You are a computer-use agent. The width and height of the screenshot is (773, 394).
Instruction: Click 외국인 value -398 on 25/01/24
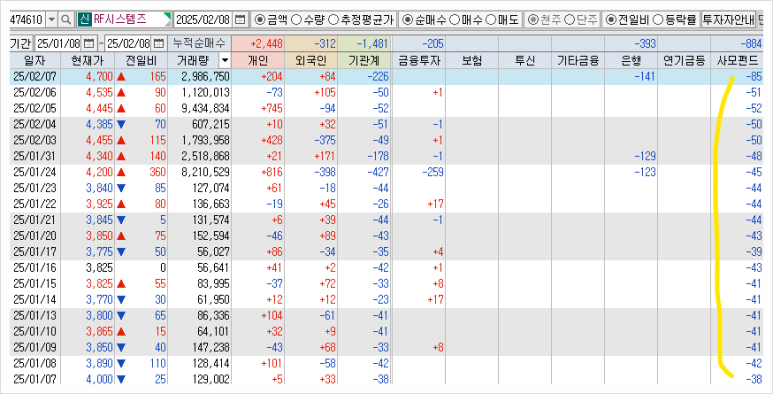click(324, 172)
